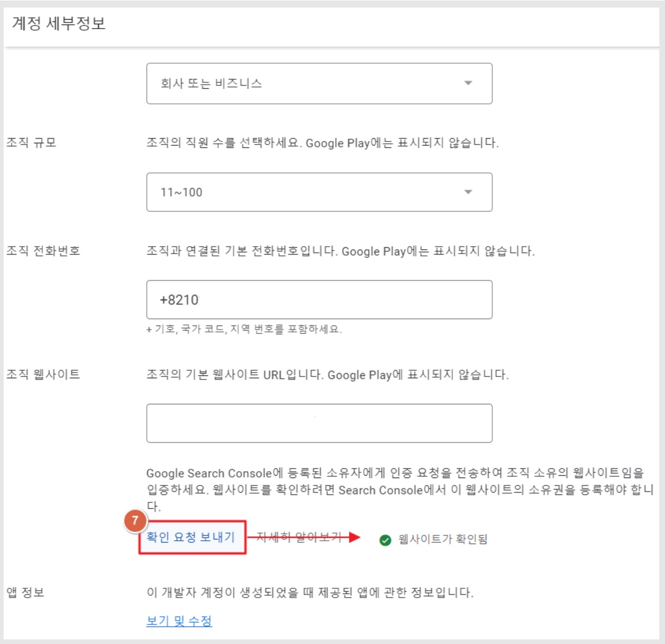Screen dimensions: 665x644
Task: Click the arrow on 11~100 dropdown
Action: (x=468, y=192)
